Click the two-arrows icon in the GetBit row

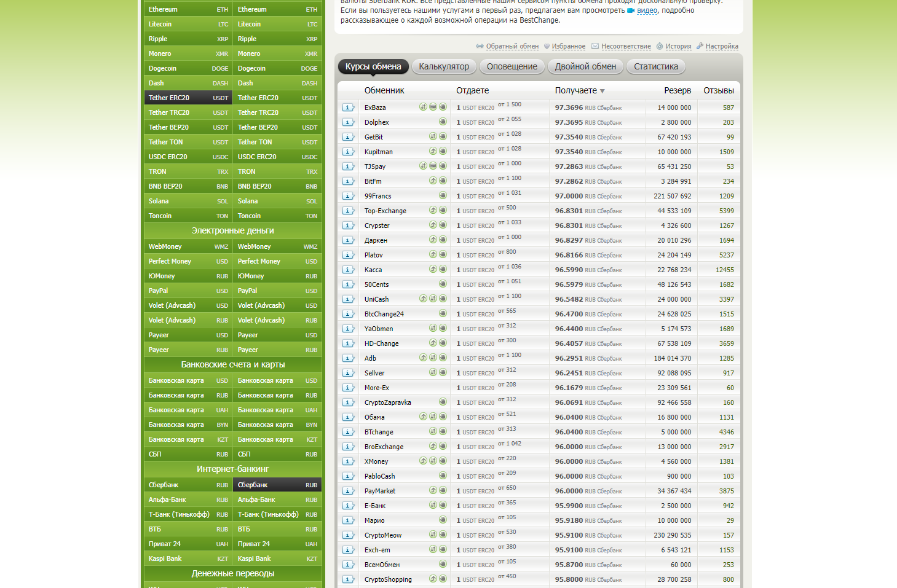pos(433,136)
